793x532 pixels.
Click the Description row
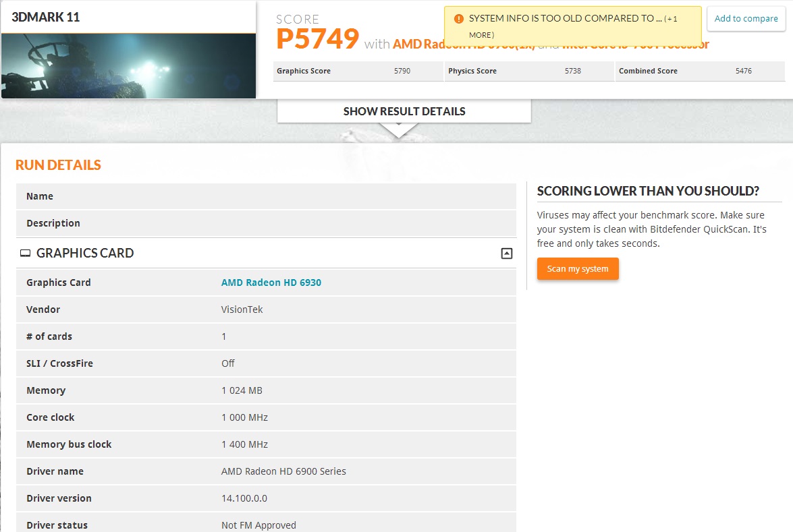click(266, 223)
